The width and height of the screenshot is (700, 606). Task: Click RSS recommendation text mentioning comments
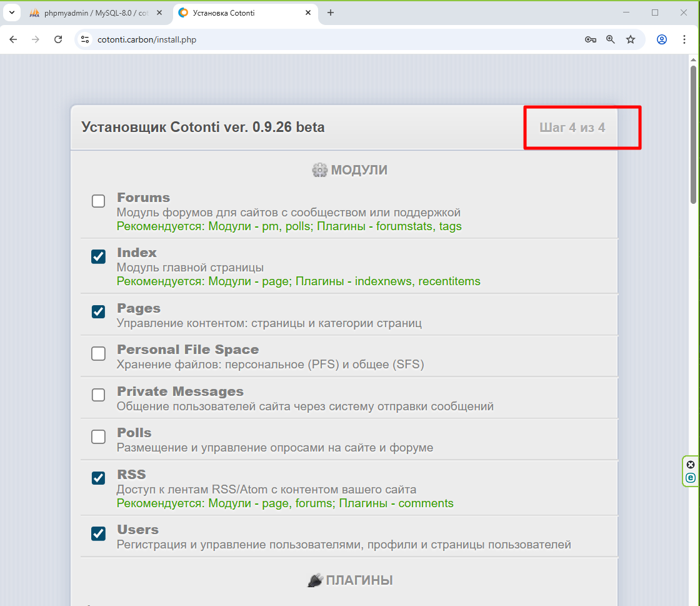[285, 503]
